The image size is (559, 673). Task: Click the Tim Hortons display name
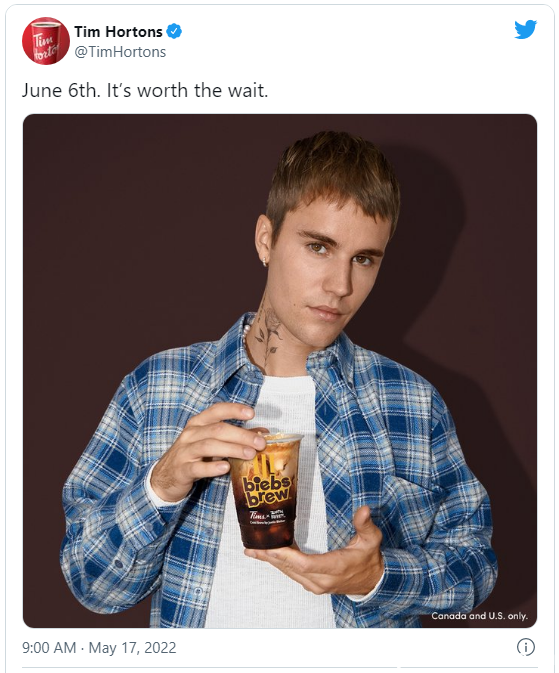118,31
